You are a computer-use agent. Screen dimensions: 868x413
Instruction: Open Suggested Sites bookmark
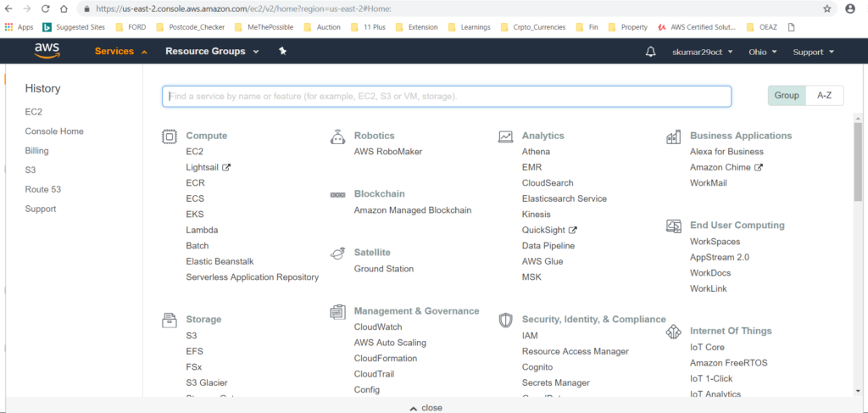pyautogui.click(x=73, y=26)
